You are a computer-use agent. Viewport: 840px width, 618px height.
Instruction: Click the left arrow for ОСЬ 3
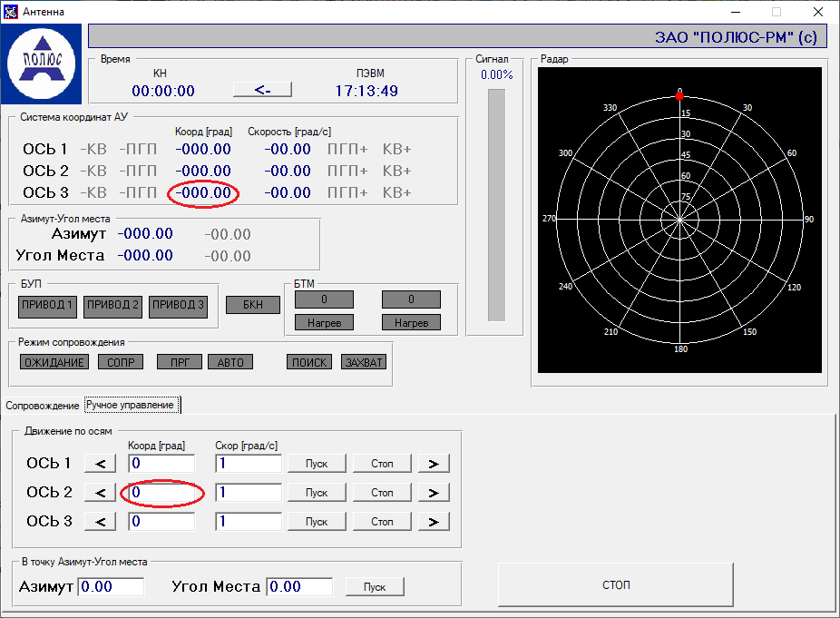(x=100, y=522)
